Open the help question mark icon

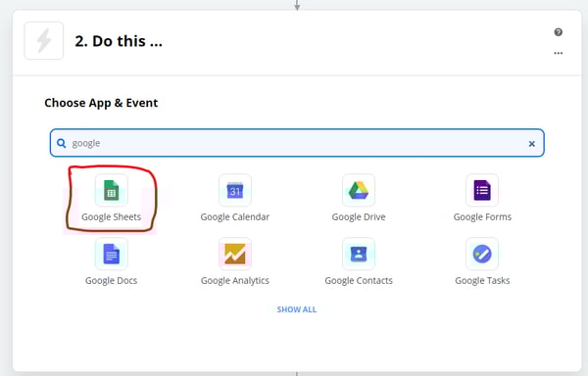[x=558, y=32]
